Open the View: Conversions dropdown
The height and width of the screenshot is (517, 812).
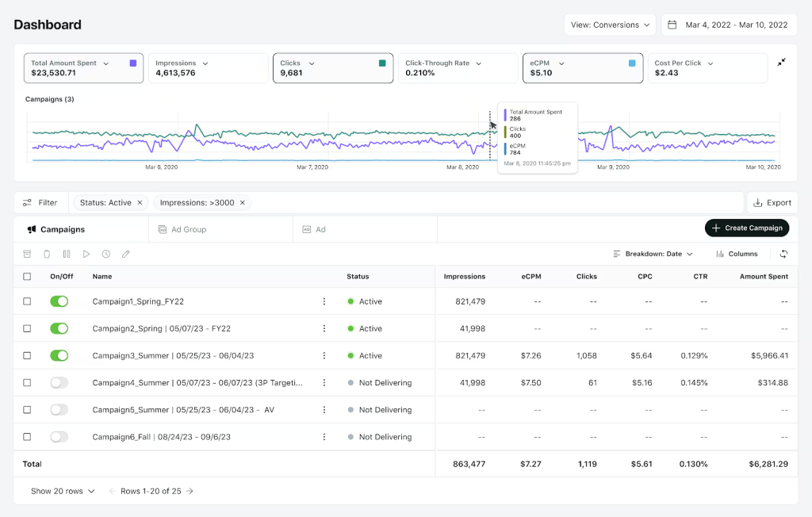[610, 25]
